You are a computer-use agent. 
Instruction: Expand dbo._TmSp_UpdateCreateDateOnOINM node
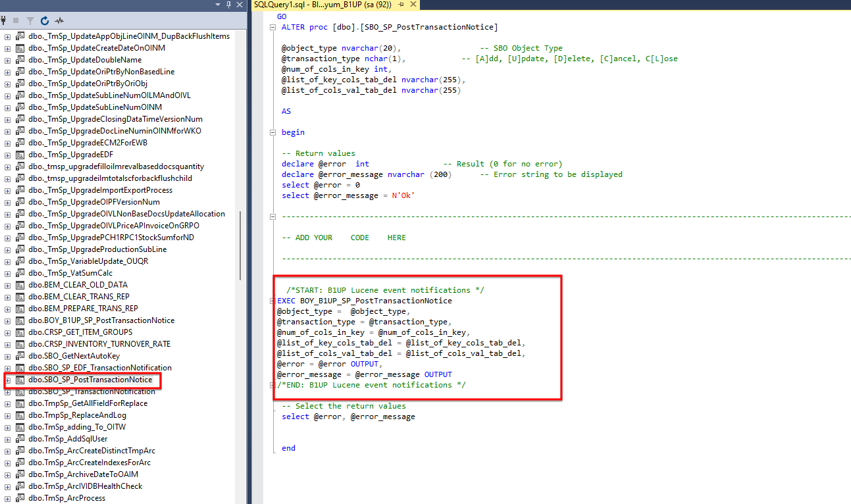point(8,48)
